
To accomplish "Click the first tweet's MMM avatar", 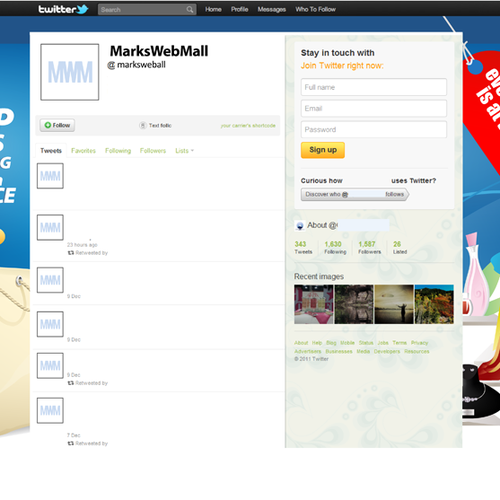I will [50, 176].
